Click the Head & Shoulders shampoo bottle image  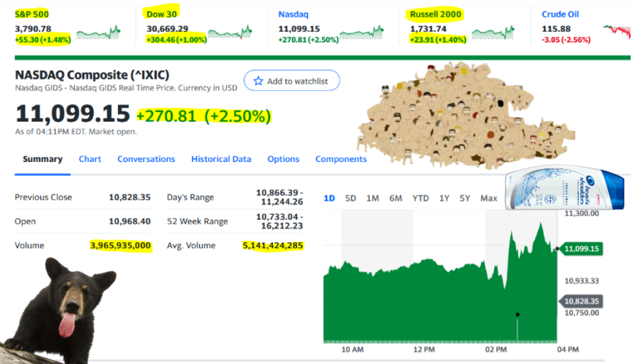[x=565, y=187]
